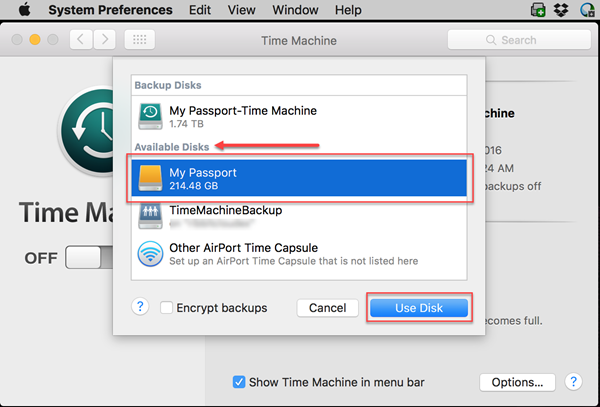Viewport: 600px width, 407px height.
Task: Click the TimeMachineBackup network drive icon
Action: pyautogui.click(x=150, y=216)
